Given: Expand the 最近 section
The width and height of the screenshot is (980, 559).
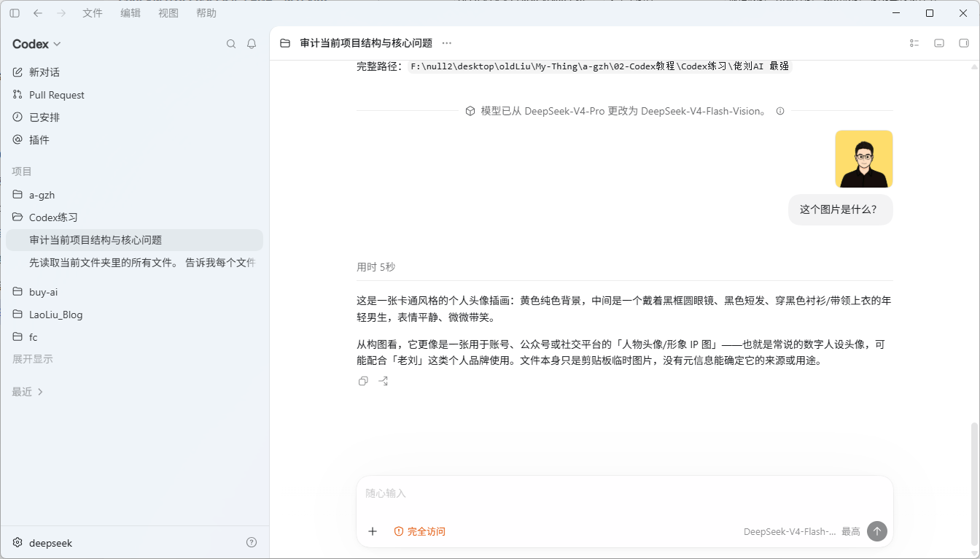Looking at the screenshot, I should tap(28, 392).
